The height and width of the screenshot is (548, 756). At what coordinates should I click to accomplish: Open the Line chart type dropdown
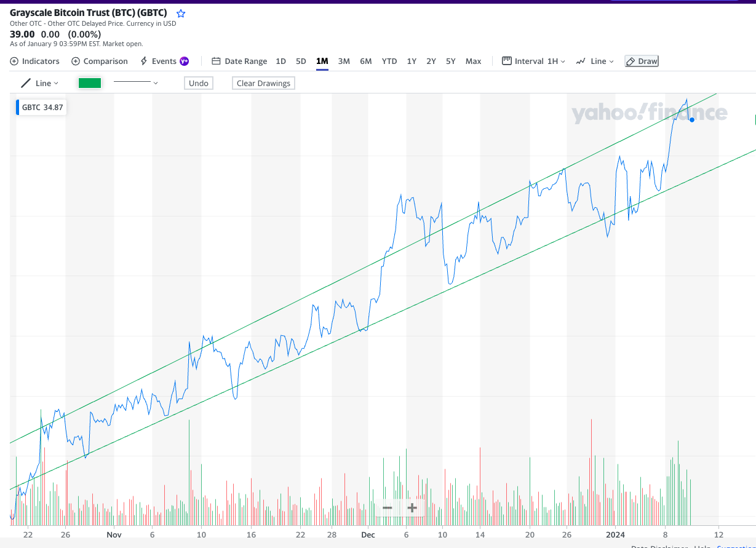[x=595, y=61]
